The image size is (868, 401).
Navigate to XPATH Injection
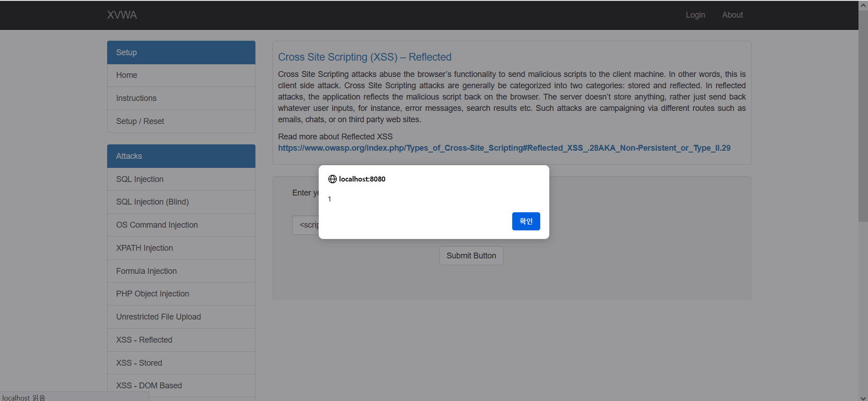click(x=144, y=248)
